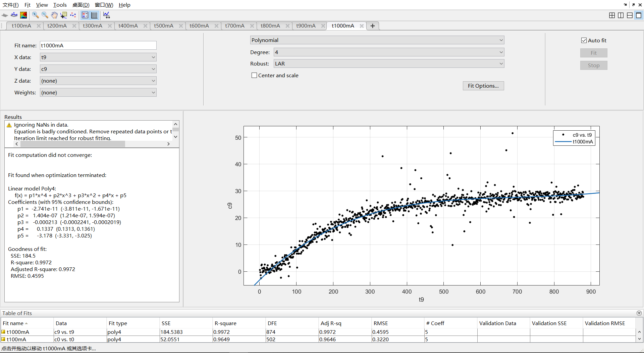Select the Exclude Outliers tool
Viewport: 644px width, 353px height.
[x=73, y=15]
